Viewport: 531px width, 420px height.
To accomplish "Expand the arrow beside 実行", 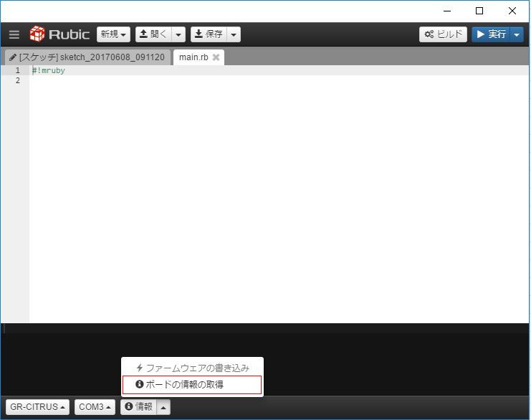I will click(517, 34).
